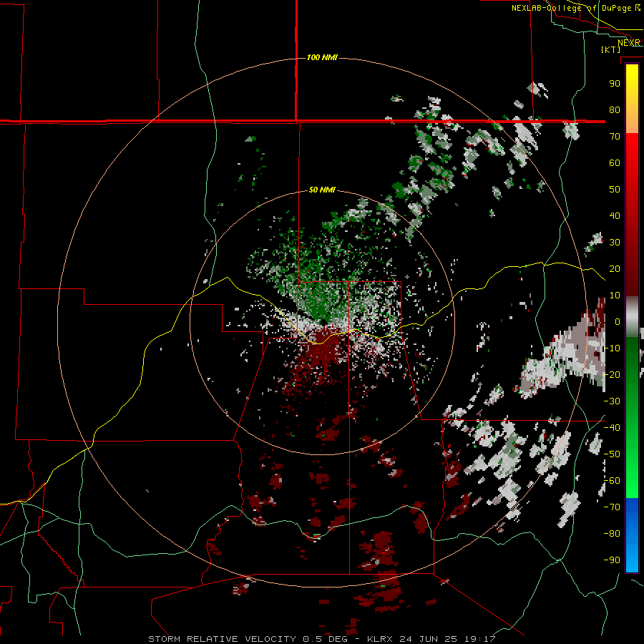Click the 70 value on velocity scale
644x644 pixels.
[x=615, y=137]
